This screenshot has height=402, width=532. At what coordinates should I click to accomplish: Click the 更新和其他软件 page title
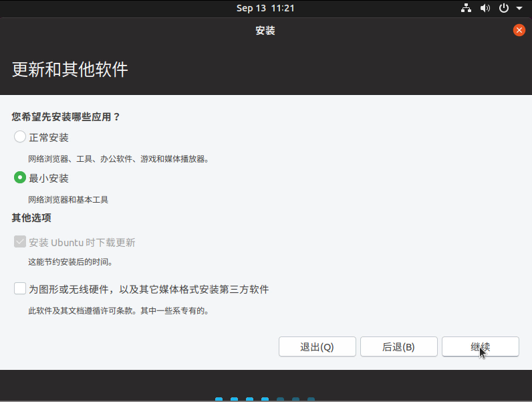tap(70, 70)
